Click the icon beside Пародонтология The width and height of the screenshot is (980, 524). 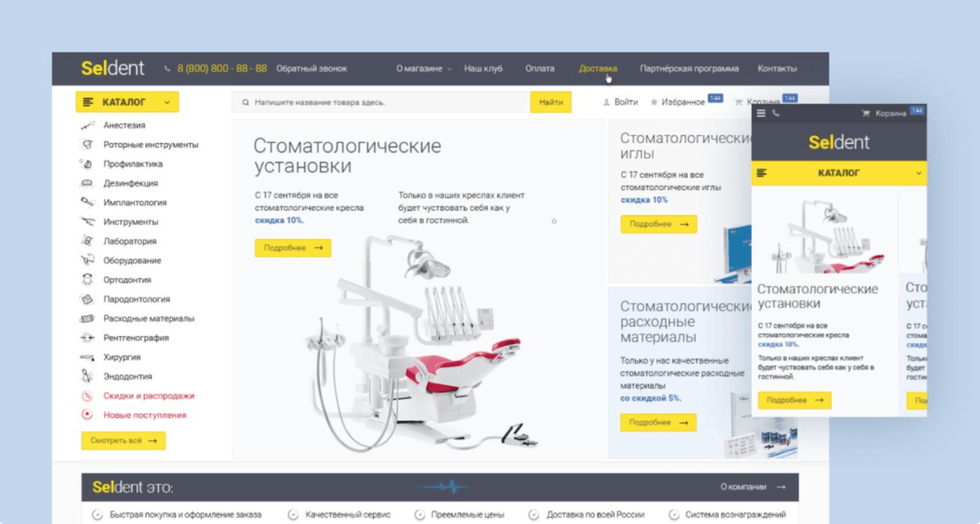click(87, 299)
